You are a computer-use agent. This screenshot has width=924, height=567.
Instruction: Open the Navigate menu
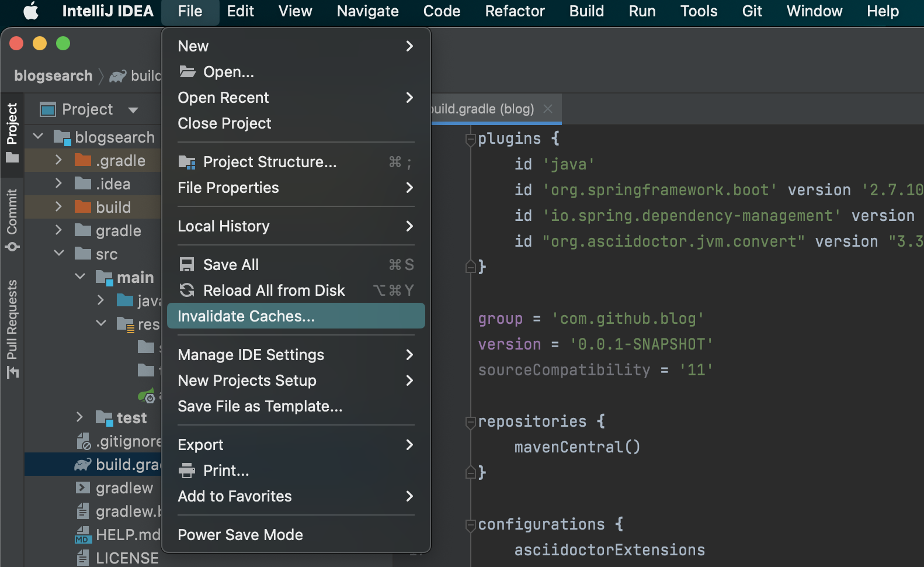tap(367, 11)
